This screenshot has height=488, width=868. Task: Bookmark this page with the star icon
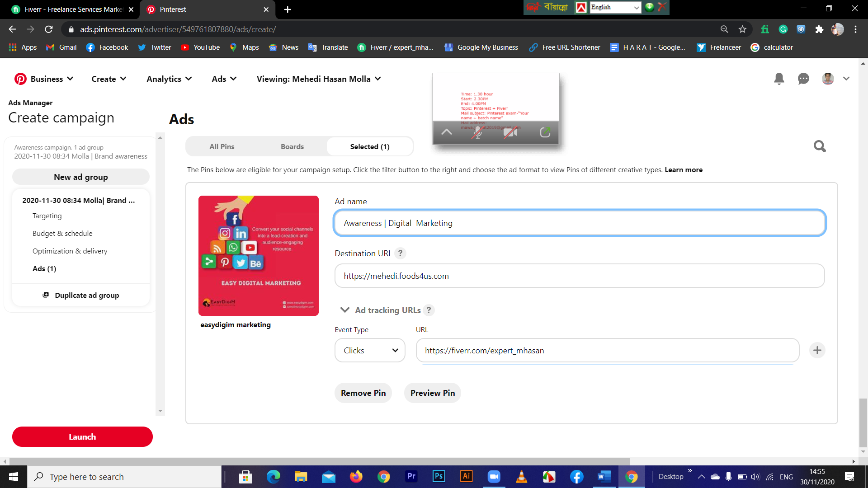742,29
